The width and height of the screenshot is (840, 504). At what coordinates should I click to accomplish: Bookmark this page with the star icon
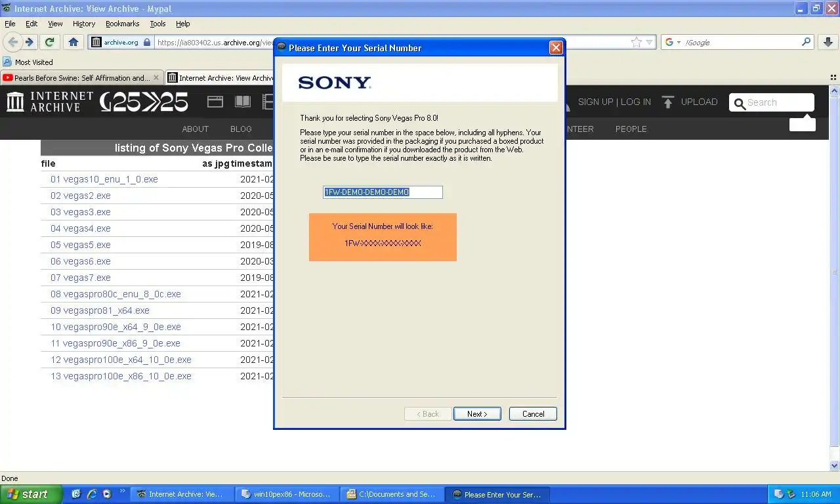[x=636, y=42]
